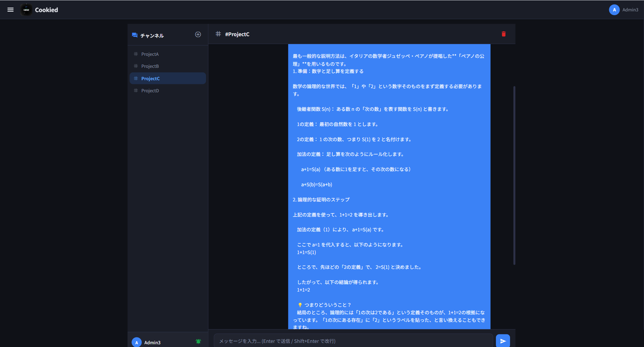This screenshot has width=644, height=347.
Task: Create a new channel with the plus icon
Action: [x=198, y=34]
